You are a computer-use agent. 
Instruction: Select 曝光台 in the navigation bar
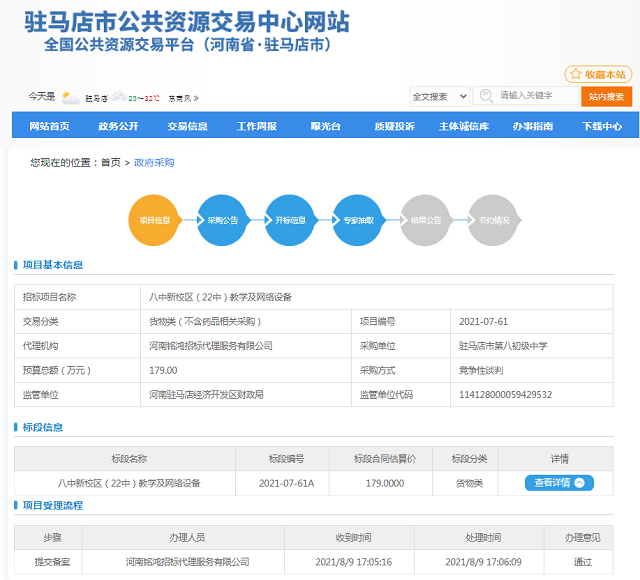click(x=325, y=126)
